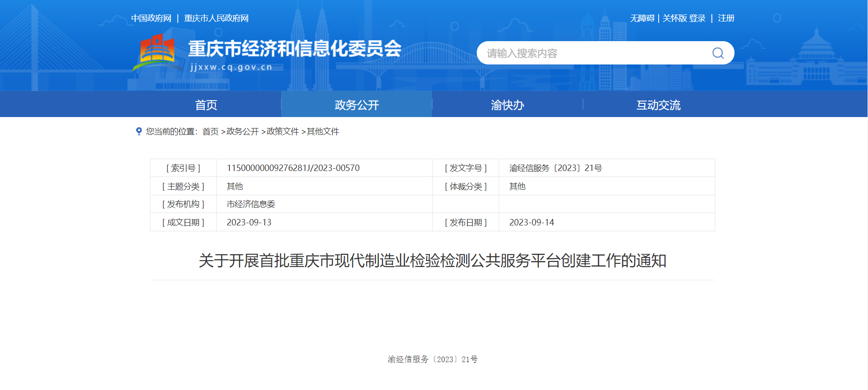Click the site title 重庆市经济和信息化委员会
Screen dimensions: 868x390
[x=295, y=48]
